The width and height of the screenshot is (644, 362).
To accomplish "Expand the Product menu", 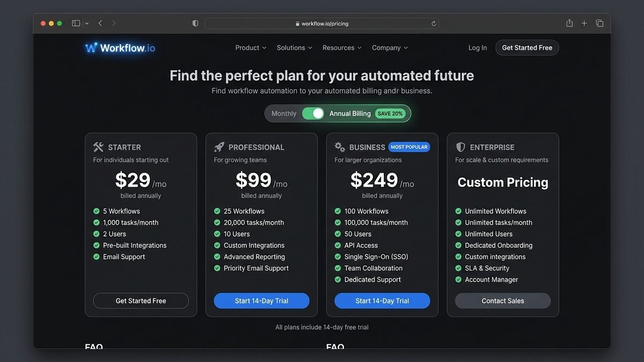I will pos(251,48).
